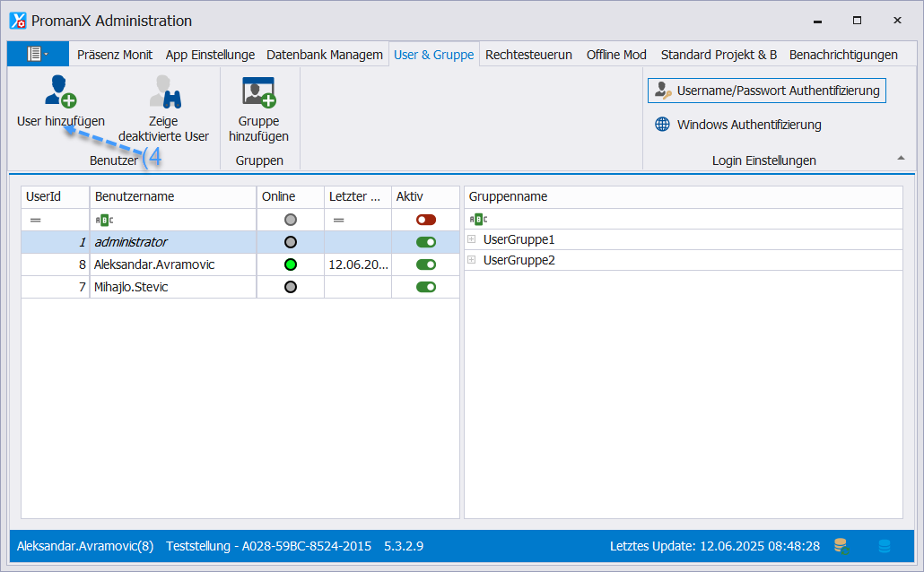Minimize the PromanX Administration window
The width and height of the screenshot is (924, 572).
click(x=817, y=21)
